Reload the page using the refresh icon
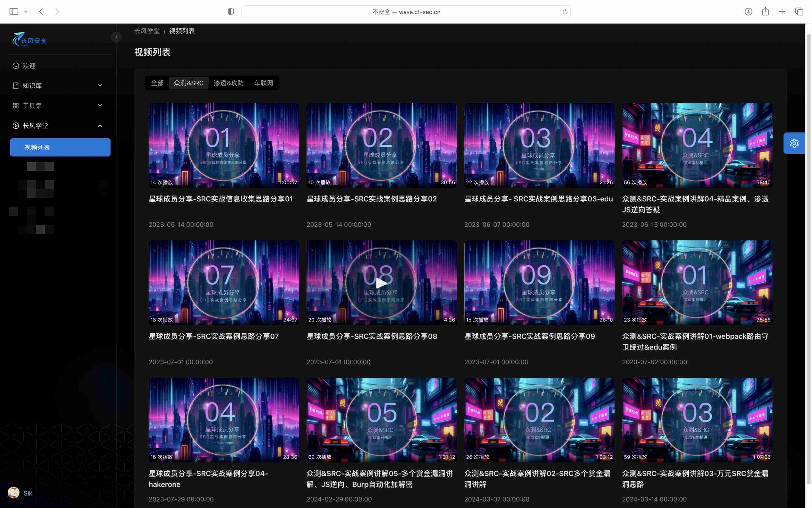Viewport: 812px width, 508px height. (x=565, y=12)
